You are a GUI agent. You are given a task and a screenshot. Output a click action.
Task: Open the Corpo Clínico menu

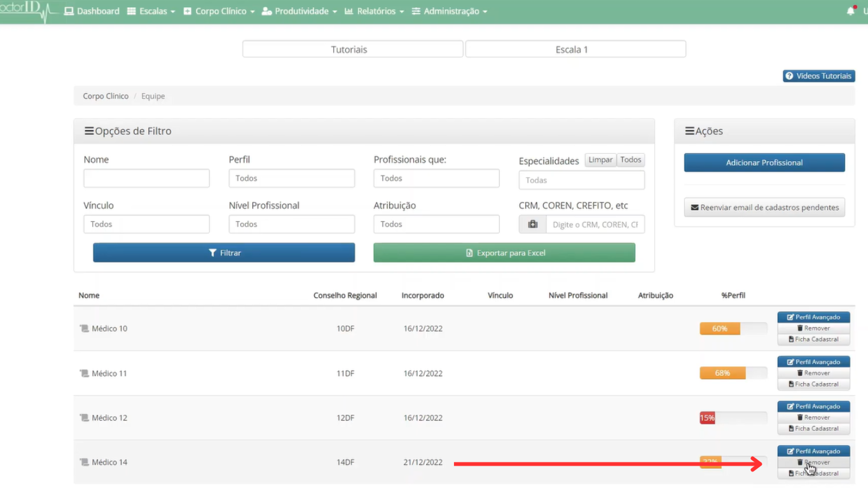(219, 11)
